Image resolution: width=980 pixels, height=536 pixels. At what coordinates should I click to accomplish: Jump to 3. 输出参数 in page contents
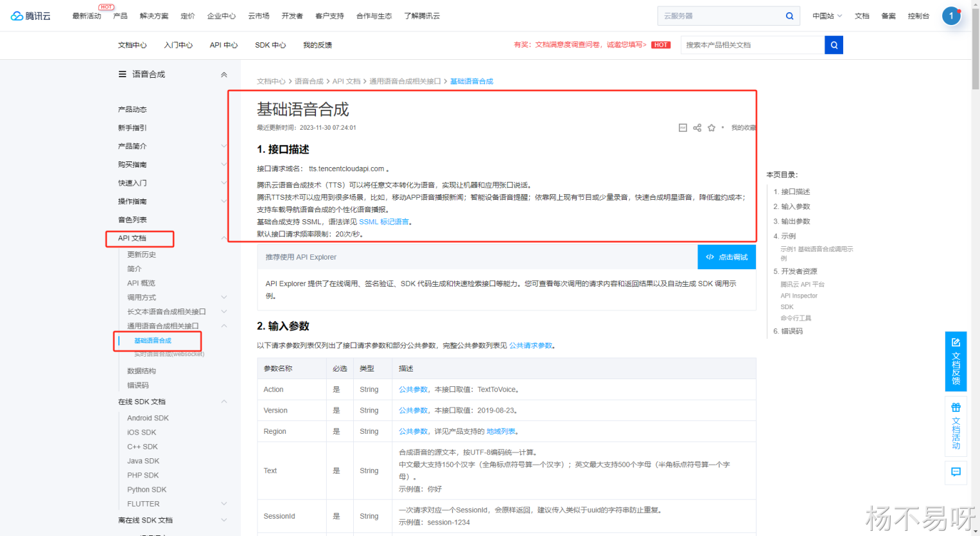(792, 222)
